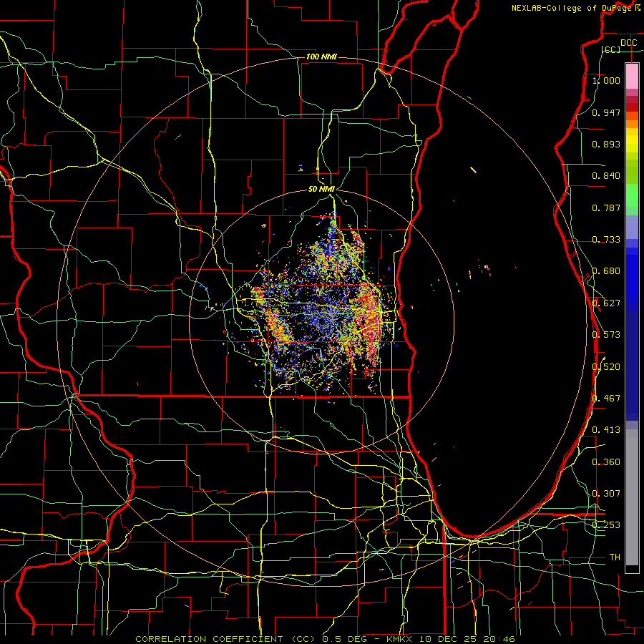644x644 pixels.
Task: Pick the lavender segment near 0.733
Action: [632, 228]
